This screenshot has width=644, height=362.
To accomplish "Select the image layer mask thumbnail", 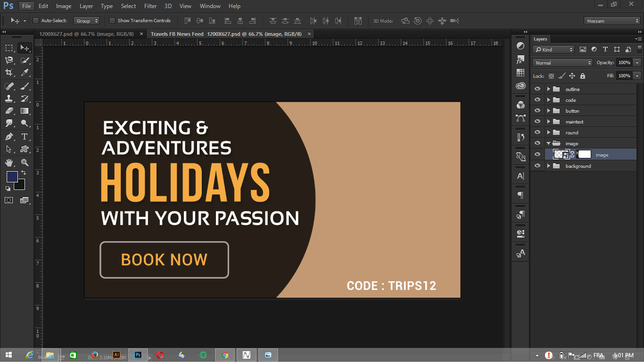I will tap(584, 155).
